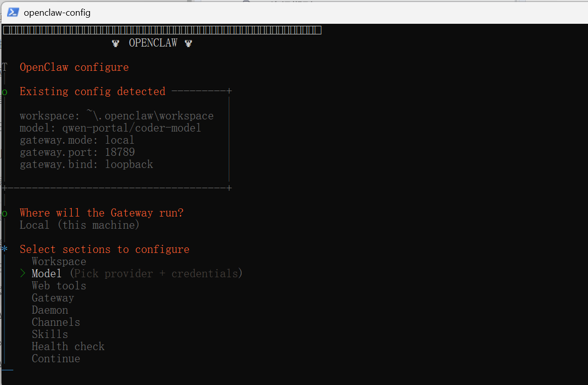
Task: Select the Workspace section option
Action: pos(59,262)
